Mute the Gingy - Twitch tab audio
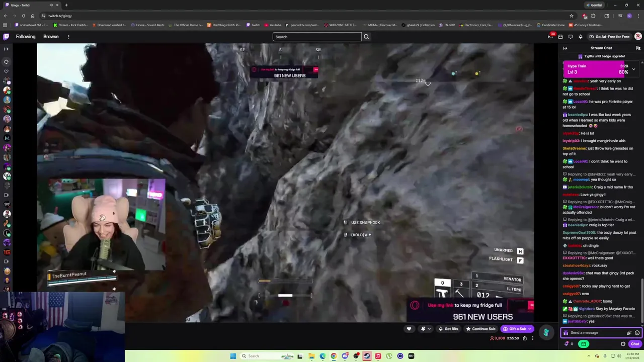The width and height of the screenshot is (644, 362). coord(51,5)
